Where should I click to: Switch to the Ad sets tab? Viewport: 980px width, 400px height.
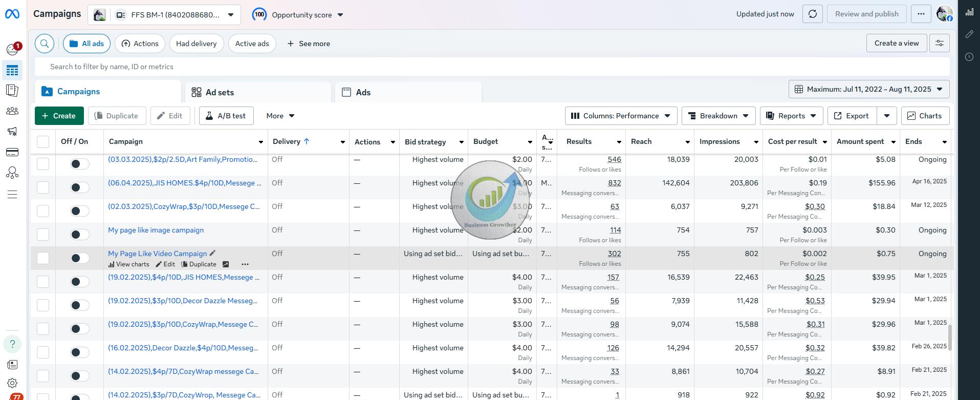click(220, 92)
